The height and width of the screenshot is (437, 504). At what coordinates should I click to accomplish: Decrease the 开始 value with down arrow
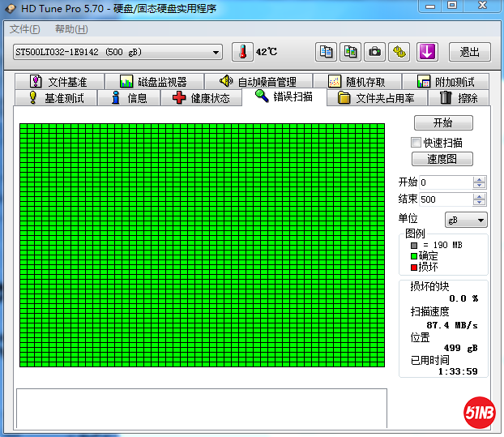click(x=480, y=186)
